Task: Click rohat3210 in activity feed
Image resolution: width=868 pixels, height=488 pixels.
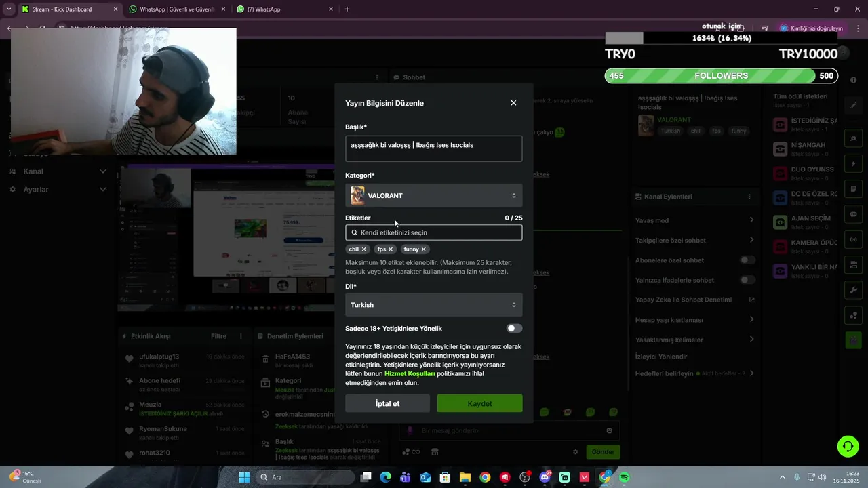Action: click(x=155, y=453)
